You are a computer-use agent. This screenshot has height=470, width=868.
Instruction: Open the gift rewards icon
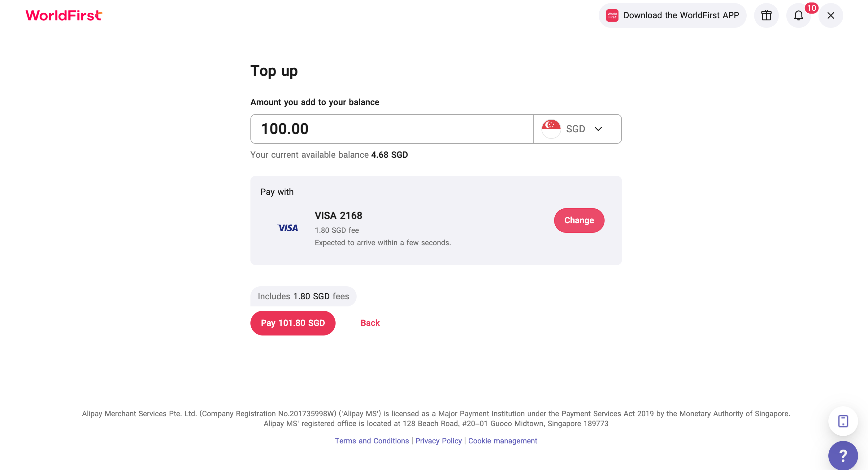pyautogui.click(x=766, y=15)
